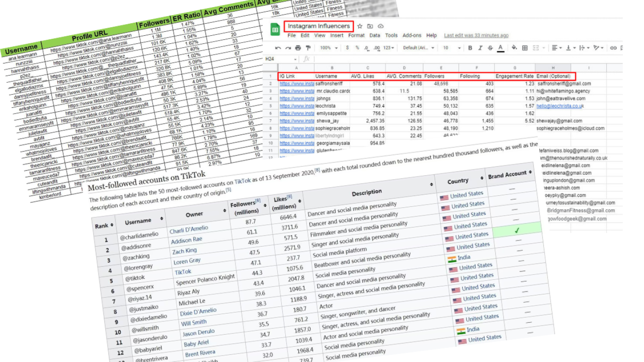Open the 123 number format dropdown
The height and width of the screenshot is (362, 644).
[x=389, y=48]
